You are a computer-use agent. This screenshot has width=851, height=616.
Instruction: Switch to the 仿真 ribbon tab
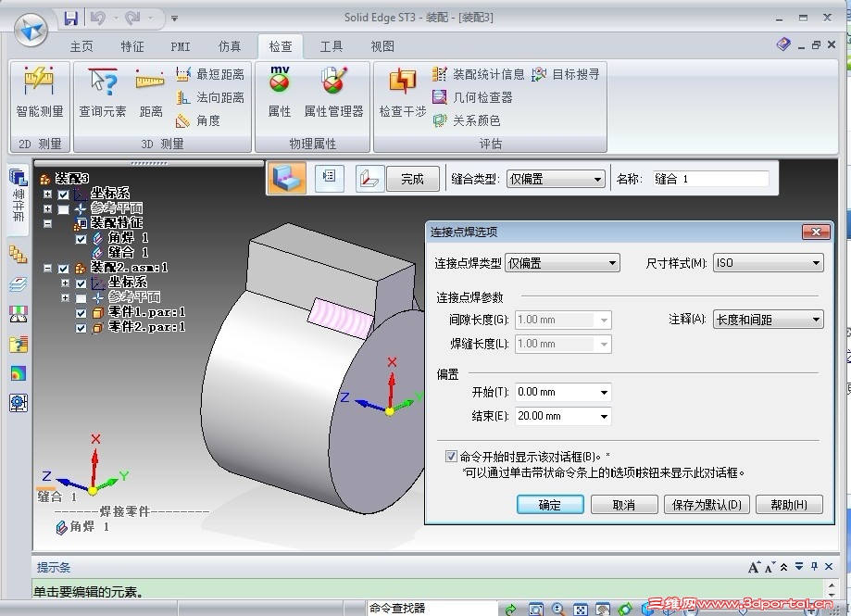tap(230, 46)
